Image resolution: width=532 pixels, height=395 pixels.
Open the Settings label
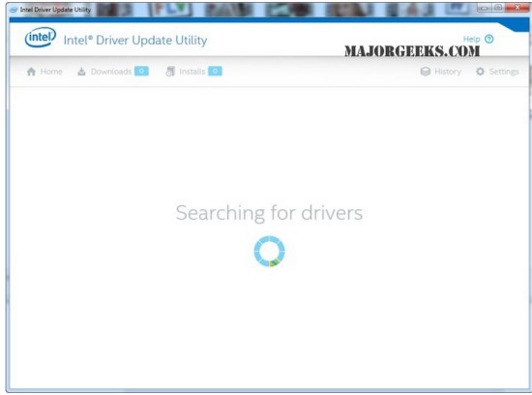click(x=504, y=72)
